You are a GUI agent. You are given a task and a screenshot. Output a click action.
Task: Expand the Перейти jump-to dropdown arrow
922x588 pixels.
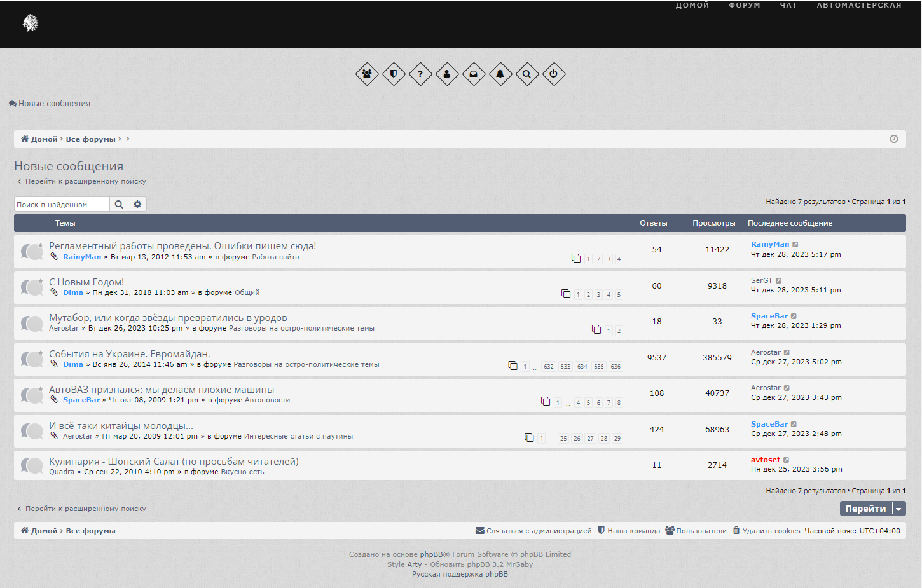click(898, 509)
